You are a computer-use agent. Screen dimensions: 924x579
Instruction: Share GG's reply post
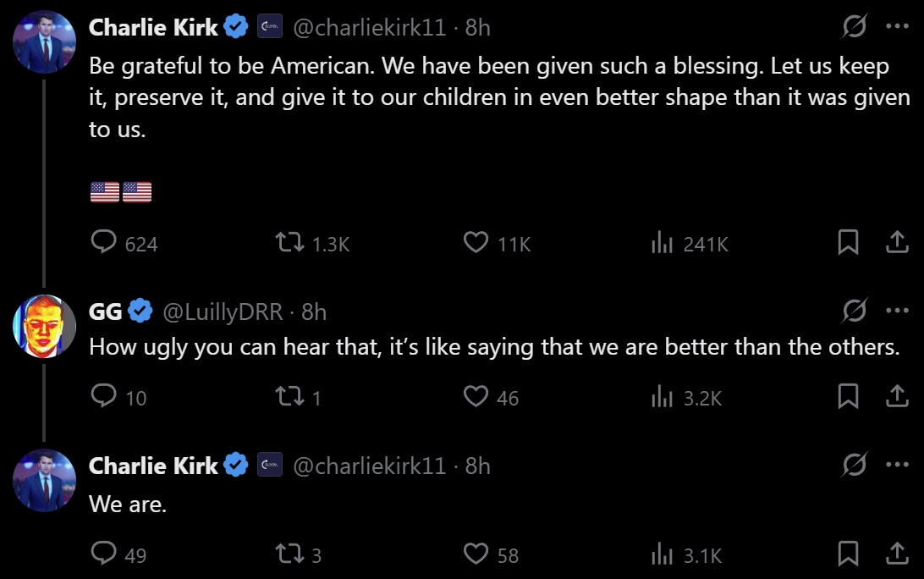(896, 396)
